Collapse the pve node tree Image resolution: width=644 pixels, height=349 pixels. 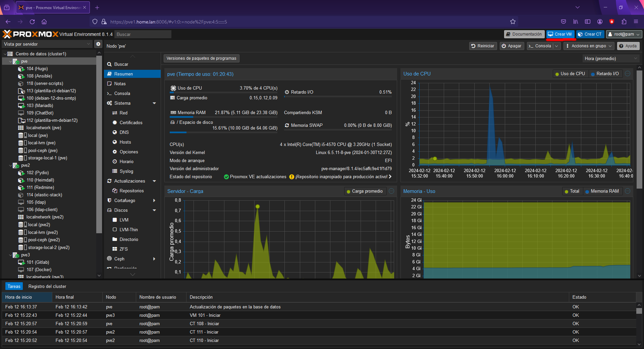click(10, 61)
